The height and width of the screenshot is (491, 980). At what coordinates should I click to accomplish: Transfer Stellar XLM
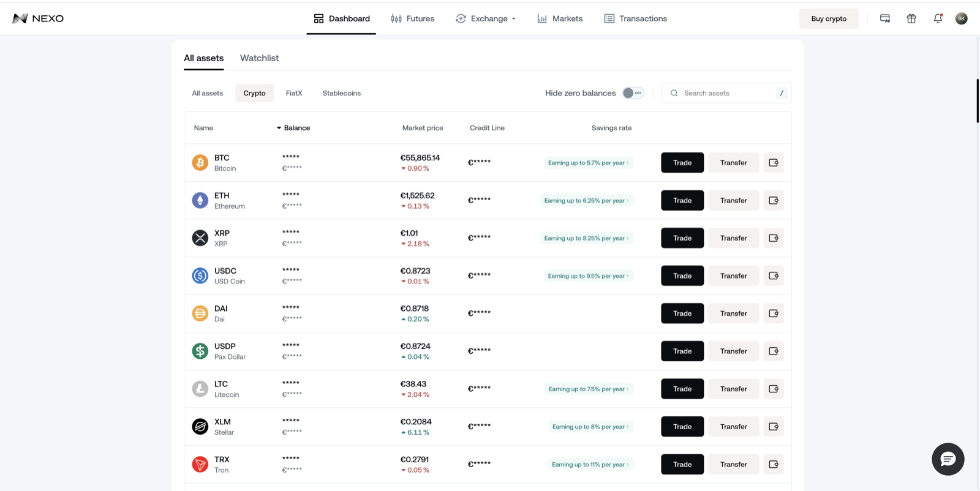(733, 427)
